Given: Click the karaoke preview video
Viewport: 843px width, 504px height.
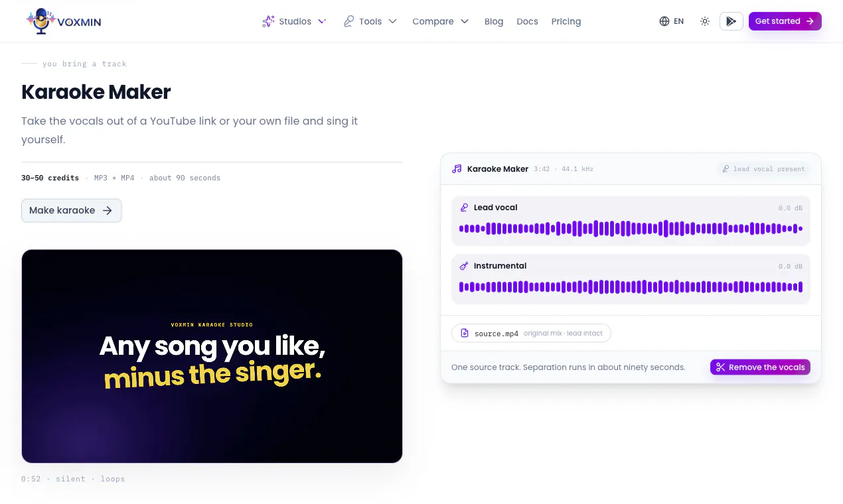Looking at the screenshot, I should click(x=212, y=356).
